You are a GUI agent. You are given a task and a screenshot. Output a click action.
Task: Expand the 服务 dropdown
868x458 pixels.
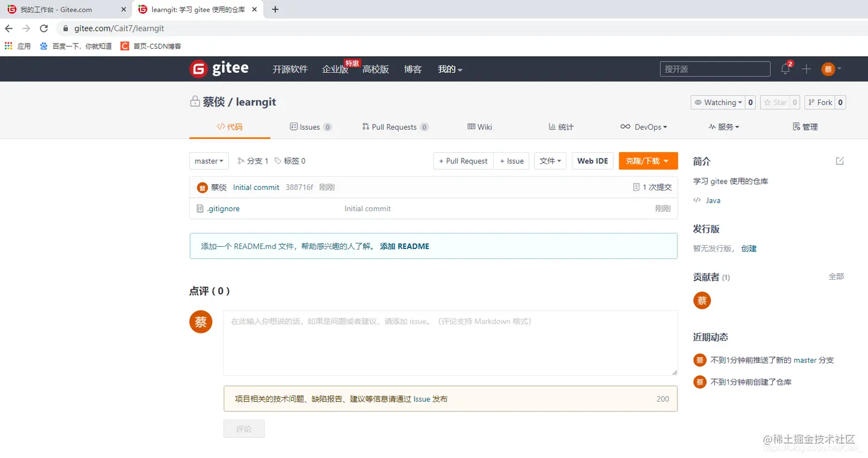click(723, 127)
